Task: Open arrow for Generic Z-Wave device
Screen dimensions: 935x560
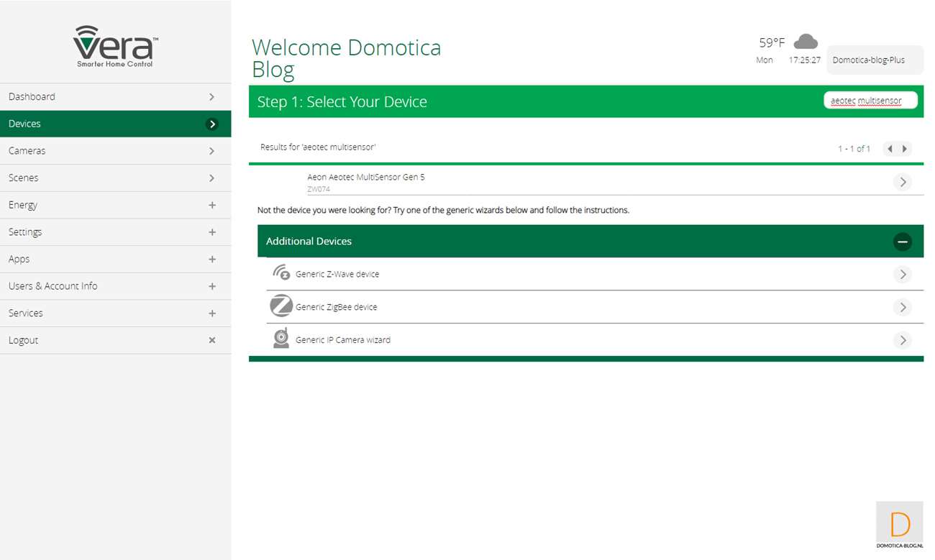Action: pyautogui.click(x=902, y=275)
